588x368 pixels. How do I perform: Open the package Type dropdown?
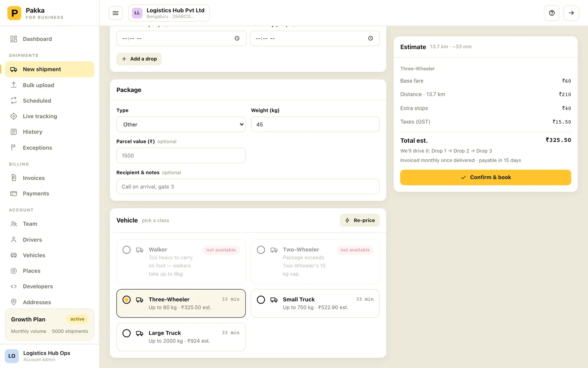pos(181,124)
